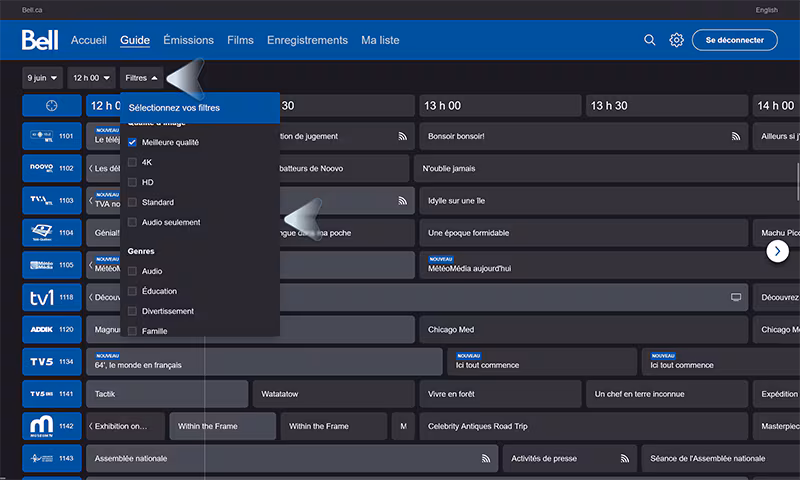Image resolution: width=800 pixels, height=480 pixels.
Task: Open Enregistrements section
Action: [307, 40]
